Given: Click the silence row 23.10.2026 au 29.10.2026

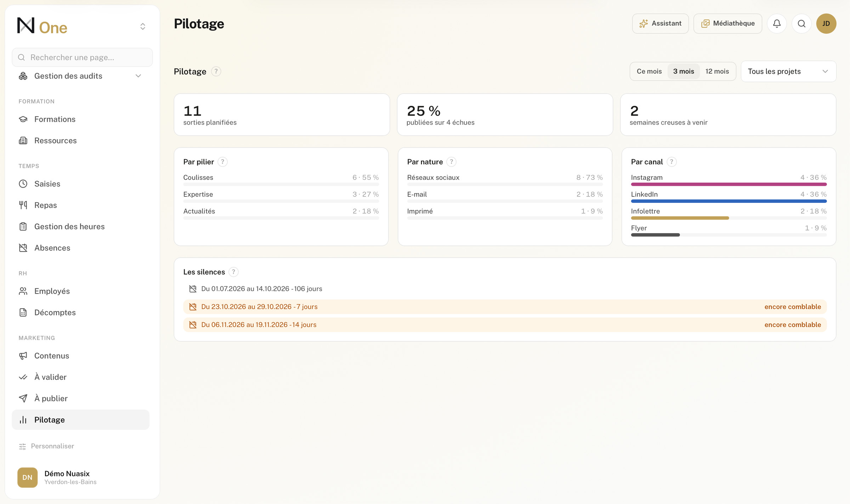Looking at the screenshot, I should 505,307.
